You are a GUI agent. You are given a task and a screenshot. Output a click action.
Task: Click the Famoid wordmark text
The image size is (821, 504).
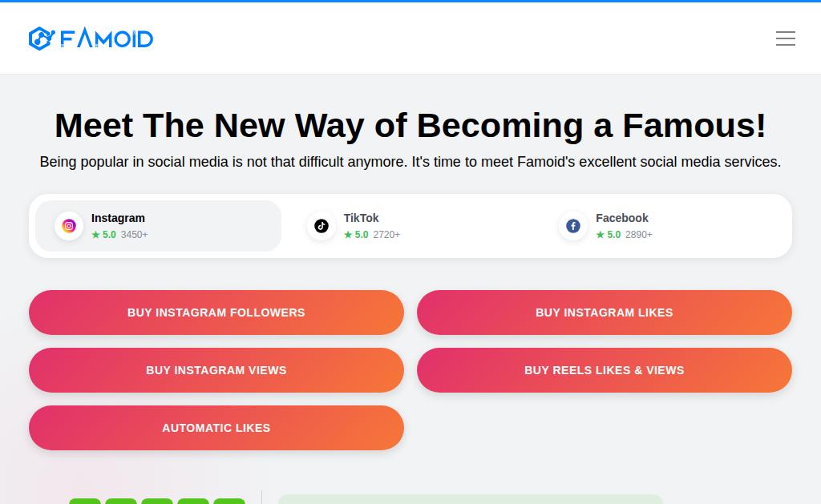tap(107, 38)
